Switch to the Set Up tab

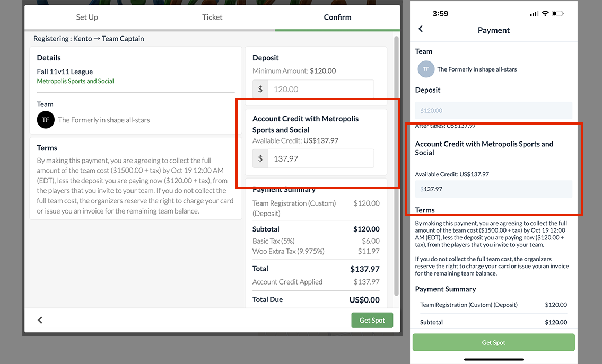pos(87,17)
